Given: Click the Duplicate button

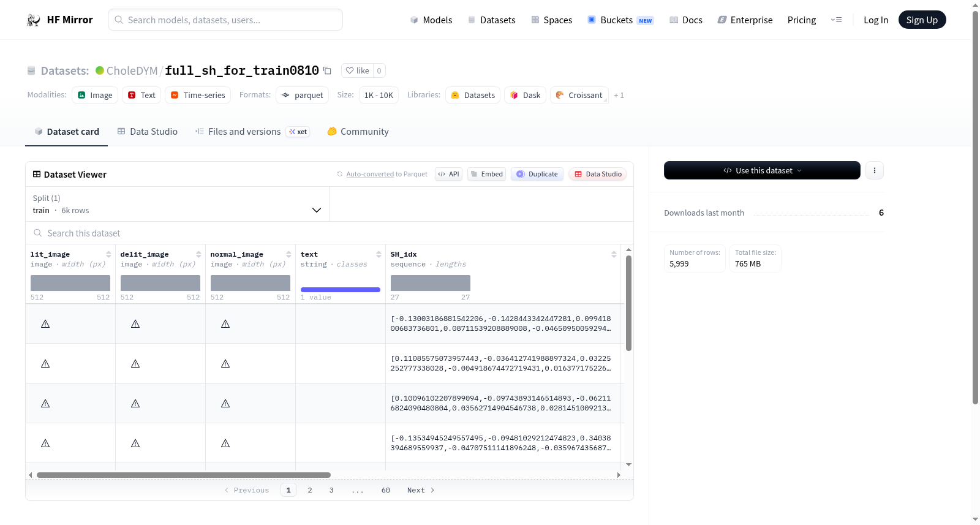Looking at the screenshot, I should point(537,174).
